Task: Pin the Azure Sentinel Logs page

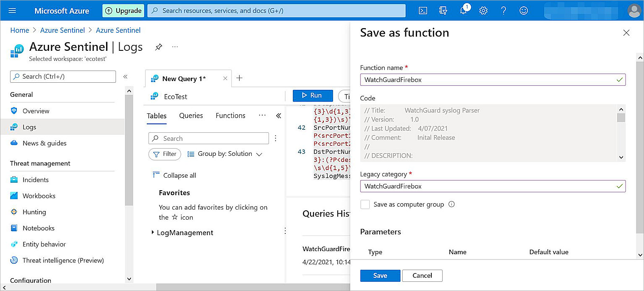Action: (159, 47)
